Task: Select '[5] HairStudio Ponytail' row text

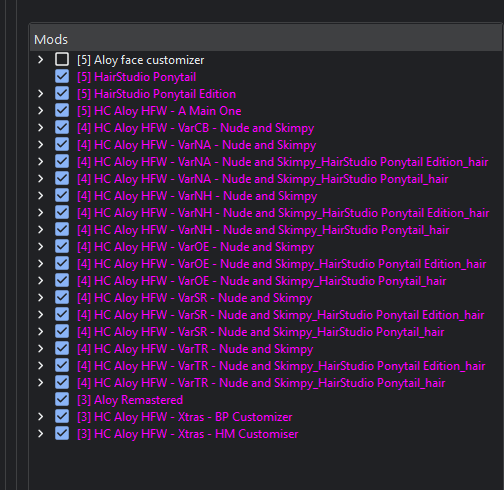Action: (137, 77)
